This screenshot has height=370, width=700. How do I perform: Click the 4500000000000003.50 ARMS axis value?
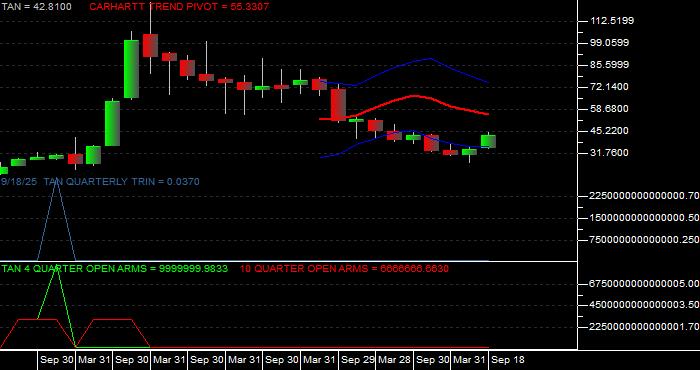[644, 305]
